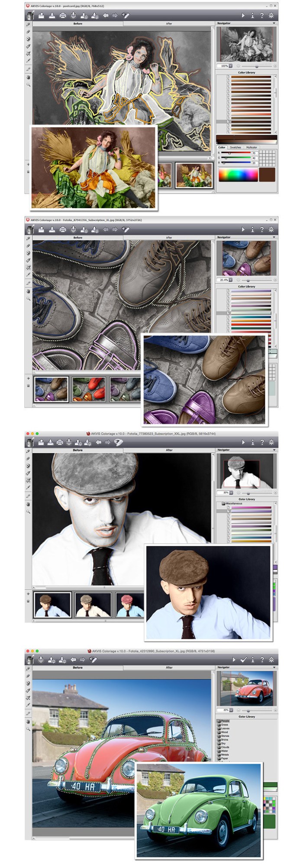Screen dimensions: 303x868
Task: Switch to After tab in the postcard.jpg window
Action: coord(169,23)
